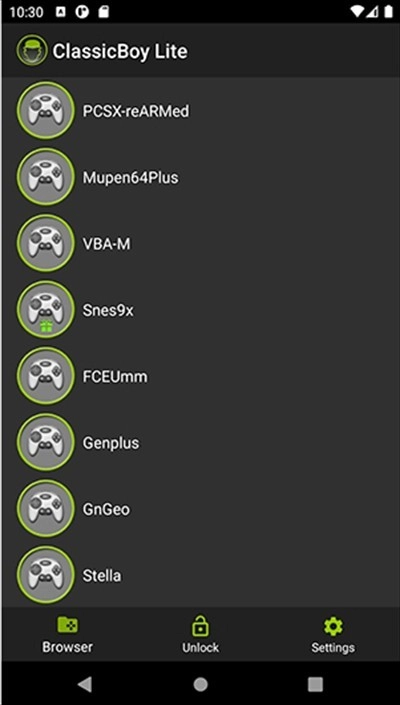Tap the GnGeo controller icon
Image resolution: width=400 pixels, height=705 pixels.
[45, 509]
